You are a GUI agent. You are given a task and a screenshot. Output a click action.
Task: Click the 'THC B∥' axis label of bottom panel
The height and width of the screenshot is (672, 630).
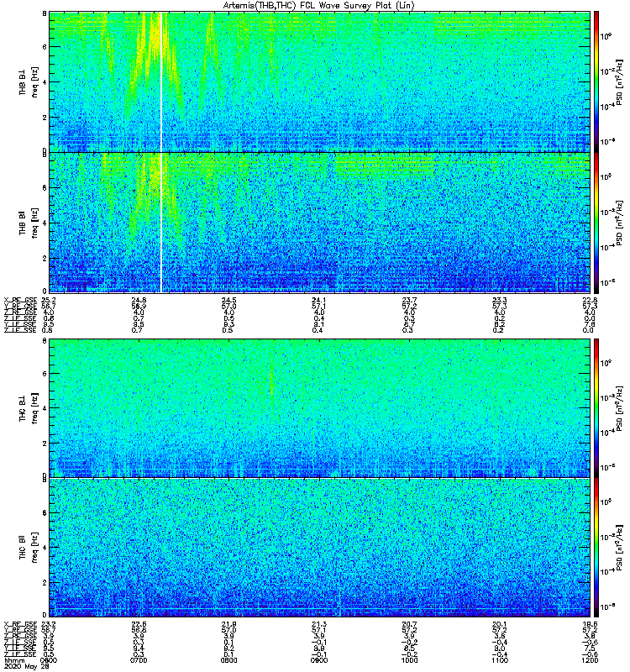23,547
